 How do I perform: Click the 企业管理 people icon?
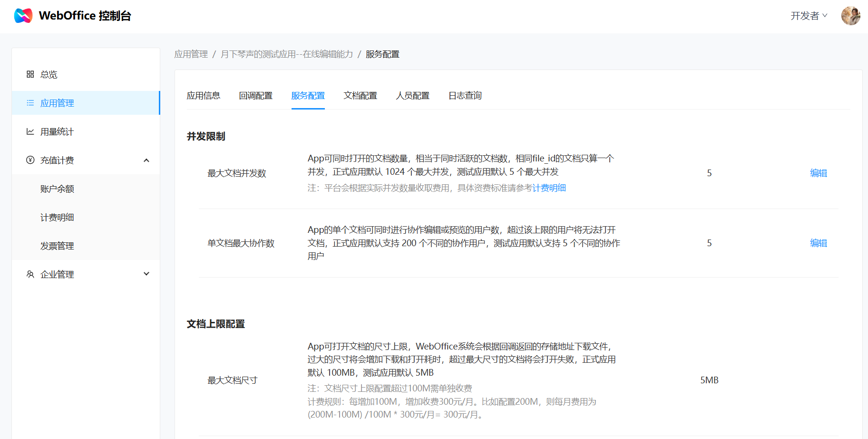tap(30, 274)
